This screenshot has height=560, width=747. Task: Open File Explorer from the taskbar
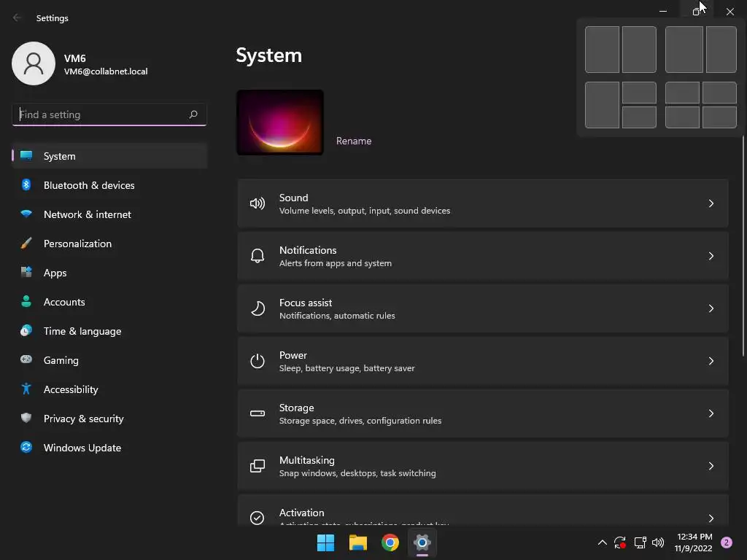(357, 542)
